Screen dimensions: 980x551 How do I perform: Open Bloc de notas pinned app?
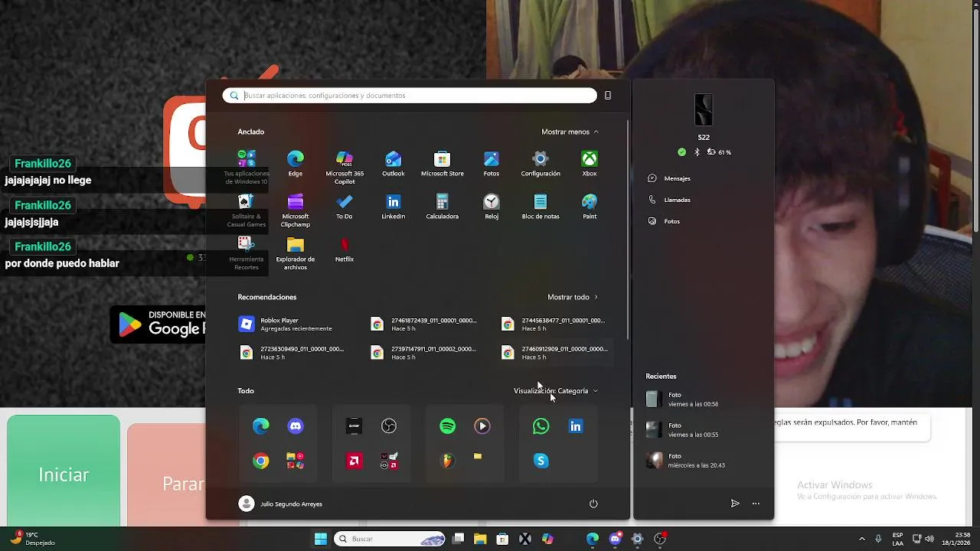541,207
